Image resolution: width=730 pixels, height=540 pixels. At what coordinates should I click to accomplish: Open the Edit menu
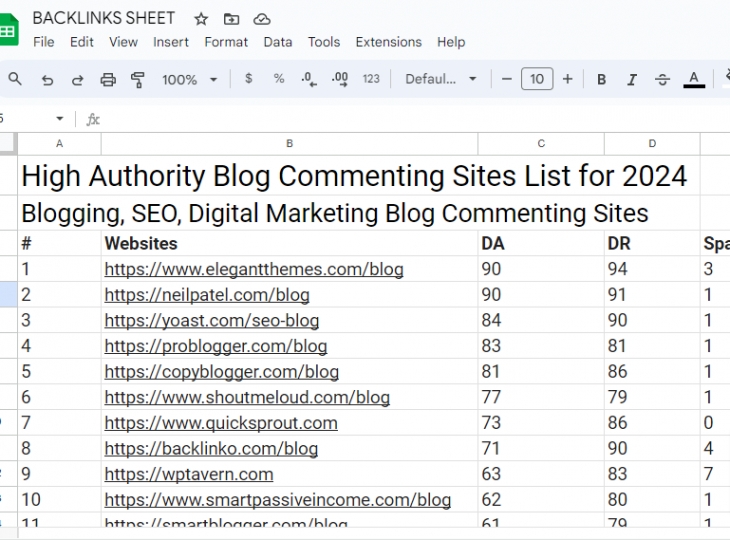pyautogui.click(x=82, y=42)
